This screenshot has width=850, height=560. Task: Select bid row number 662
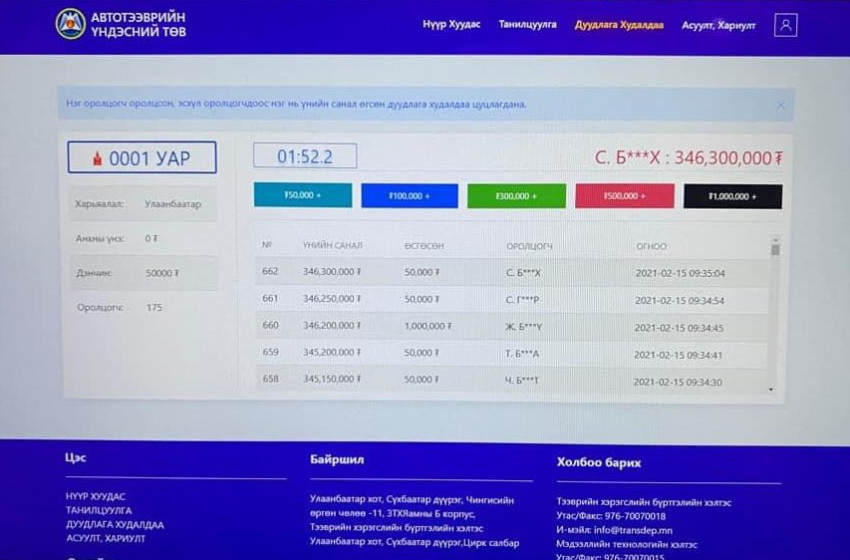tap(512, 272)
